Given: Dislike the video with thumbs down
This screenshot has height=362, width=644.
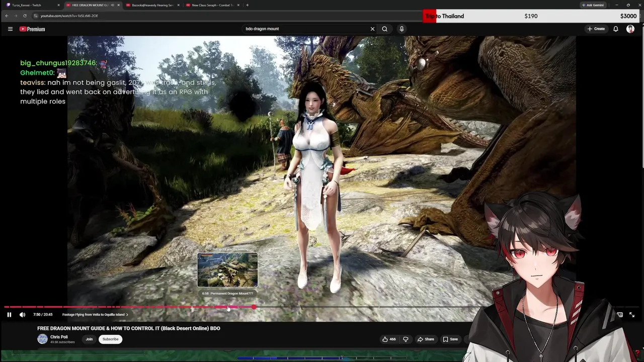Looking at the screenshot, I should pos(406,339).
